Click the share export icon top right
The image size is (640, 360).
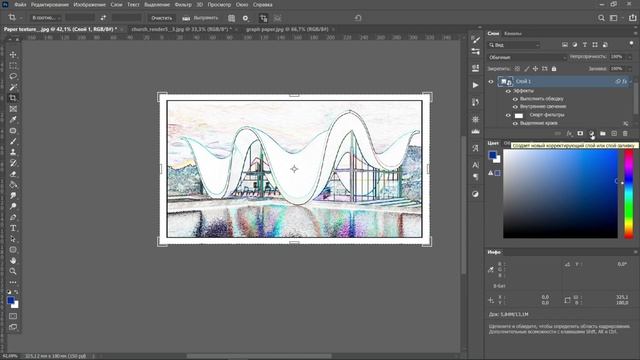(632, 18)
